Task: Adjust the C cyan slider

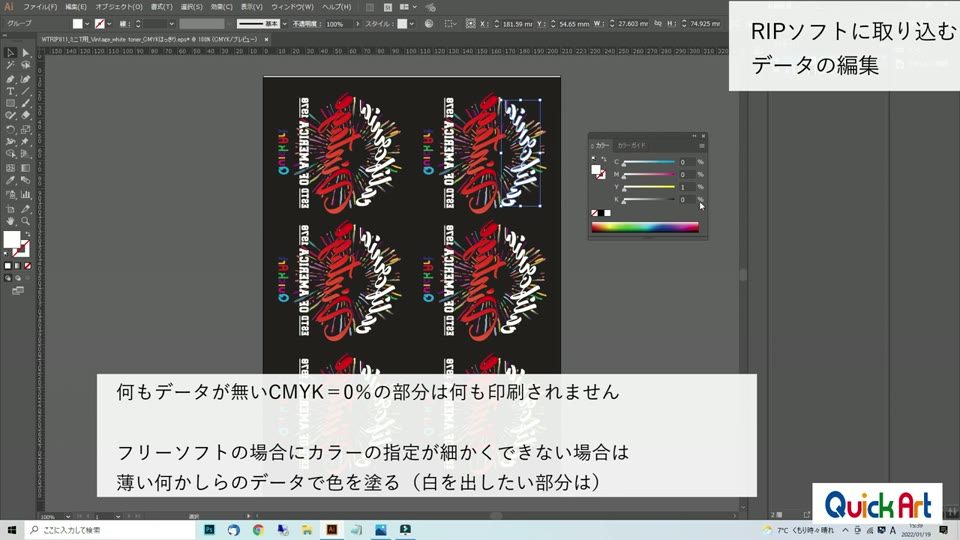Action: [649, 162]
